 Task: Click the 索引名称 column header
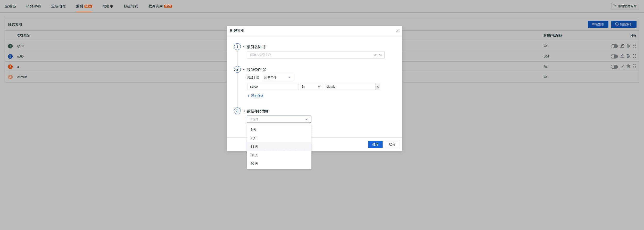tap(23, 36)
